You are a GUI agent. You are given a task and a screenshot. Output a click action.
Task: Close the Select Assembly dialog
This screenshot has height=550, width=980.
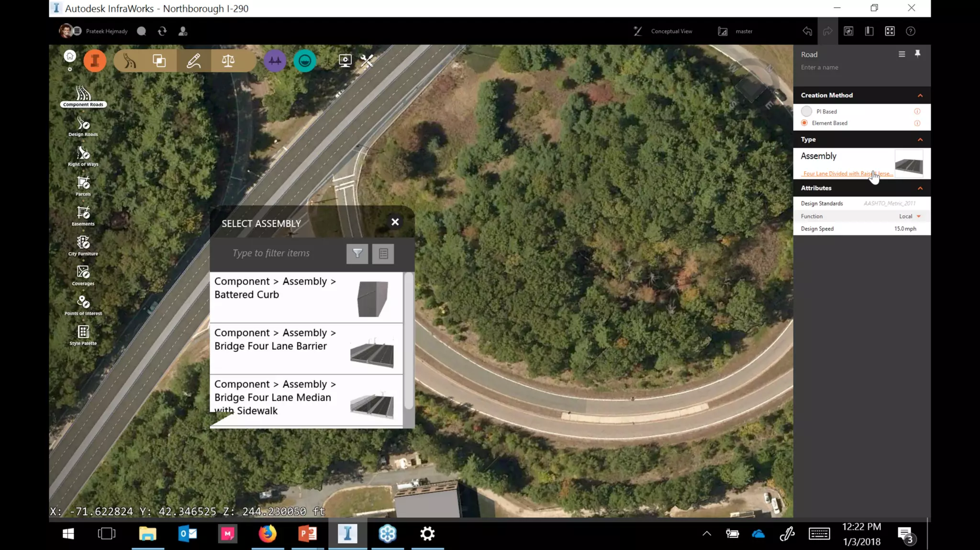[395, 222]
